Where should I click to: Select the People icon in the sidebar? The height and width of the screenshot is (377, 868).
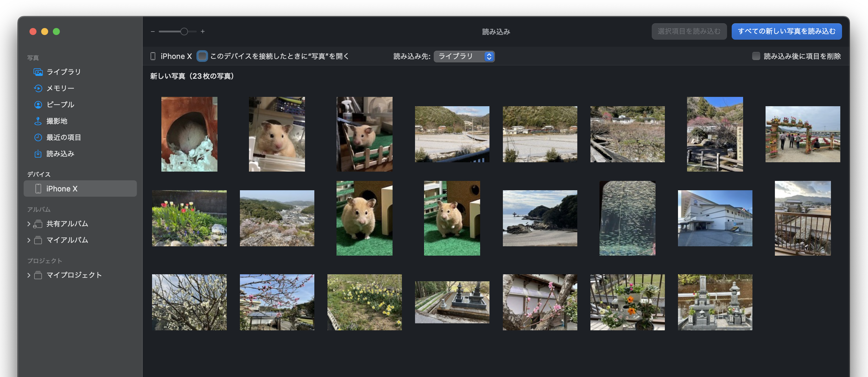point(38,105)
